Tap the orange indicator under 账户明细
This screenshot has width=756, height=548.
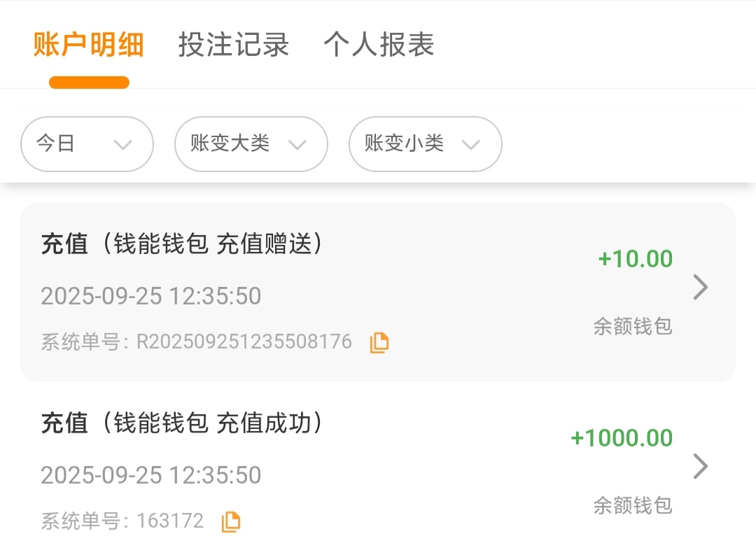89,83
